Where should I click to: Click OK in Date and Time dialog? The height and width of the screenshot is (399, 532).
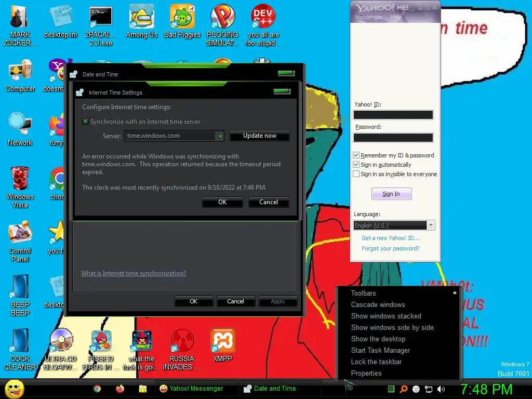click(194, 301)
